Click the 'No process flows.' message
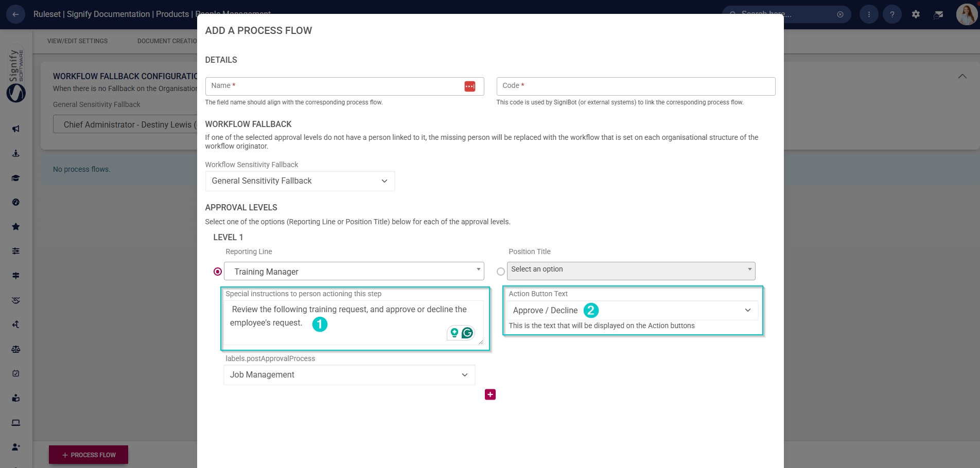 click(x=81, y=169)
